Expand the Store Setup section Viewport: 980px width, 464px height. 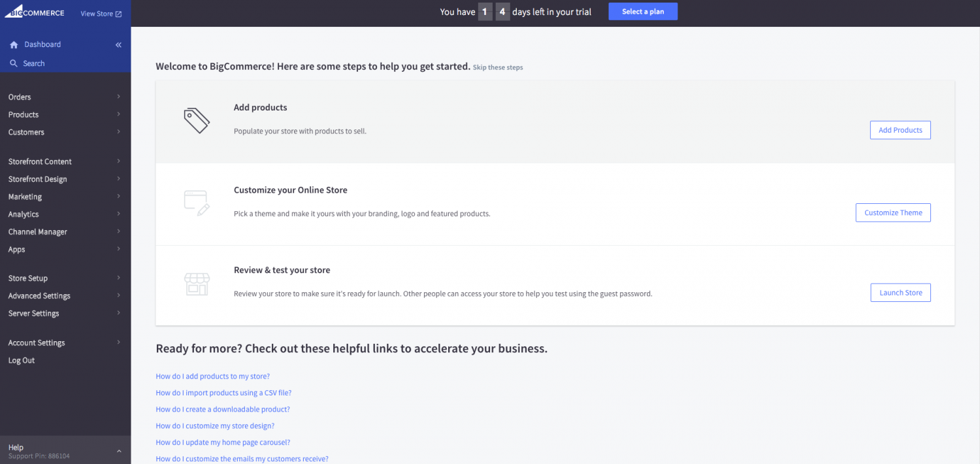click(x=27, y=278)
